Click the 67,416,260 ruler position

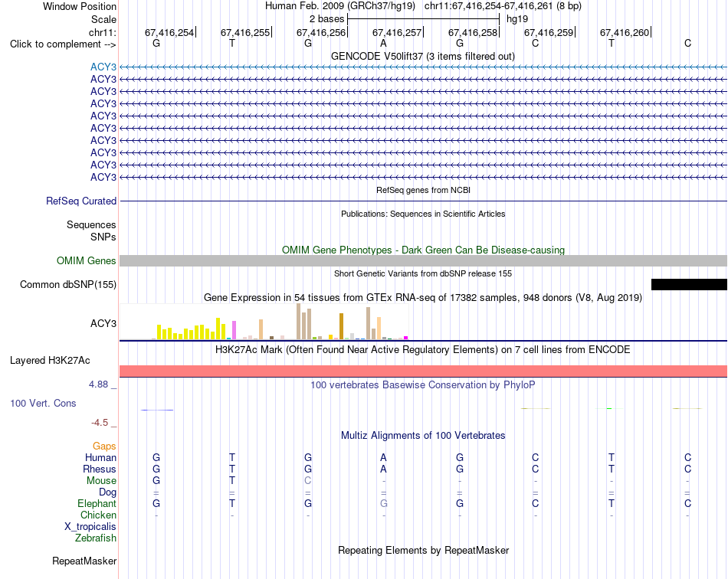tap(625, 32)
